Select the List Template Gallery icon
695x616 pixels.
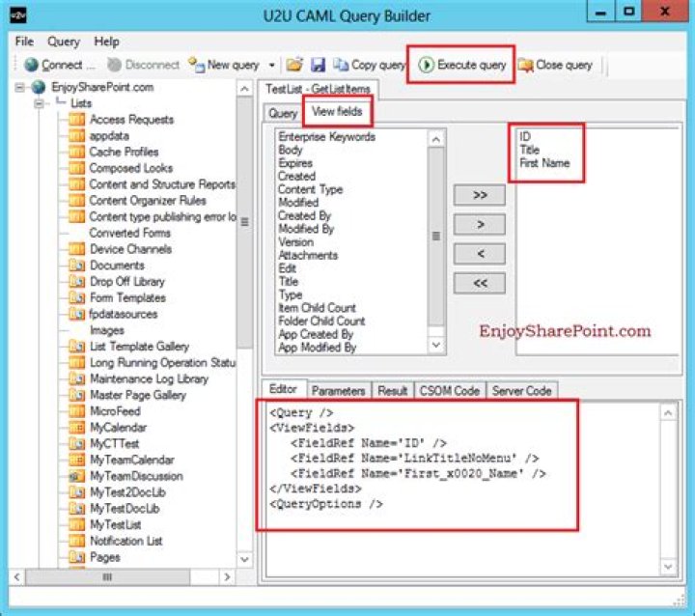(x=76, y=347)
